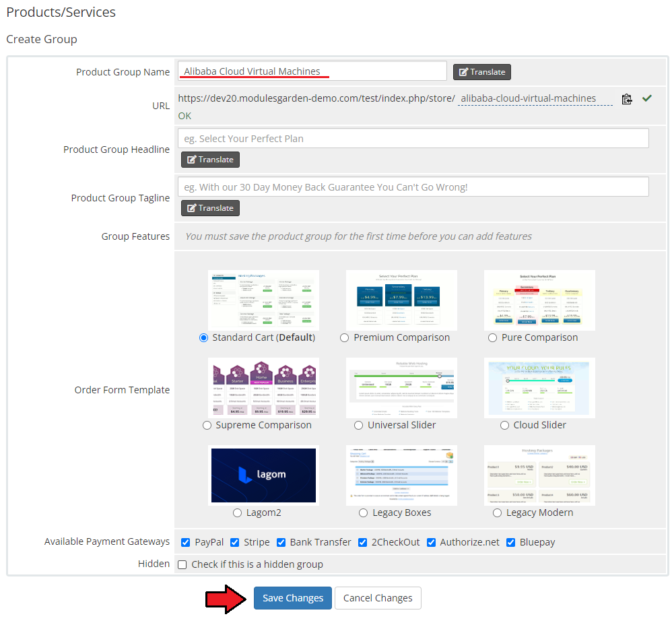Select Universal Slider radio button
Screen dimensions: 672x627
(x=358, y=425)
